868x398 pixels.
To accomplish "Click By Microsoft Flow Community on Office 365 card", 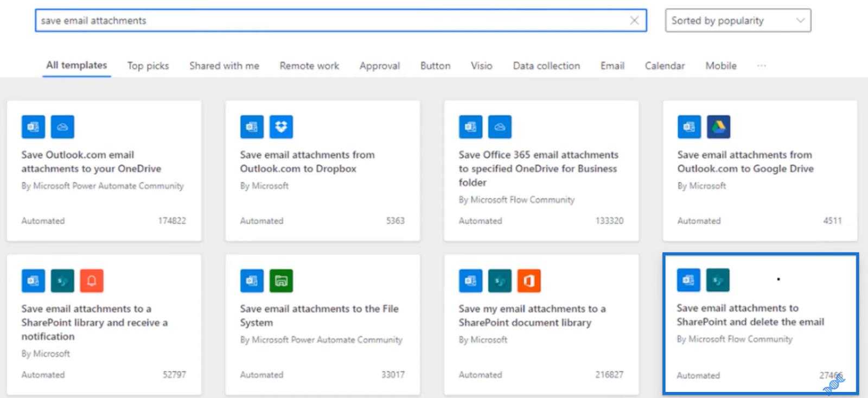I will [516, 200].
